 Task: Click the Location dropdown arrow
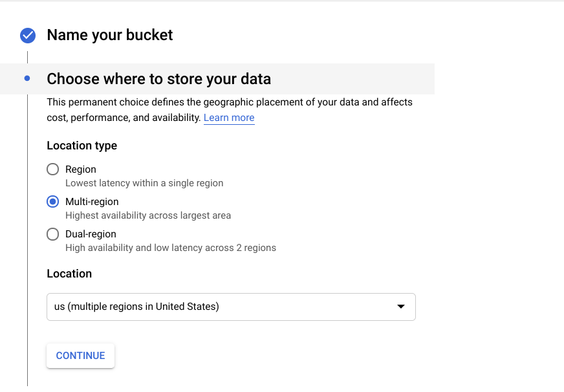[x=401, y=307]
